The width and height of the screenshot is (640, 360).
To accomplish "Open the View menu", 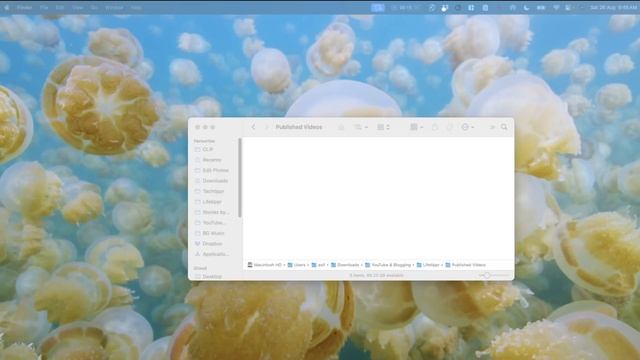I will 78,7.
